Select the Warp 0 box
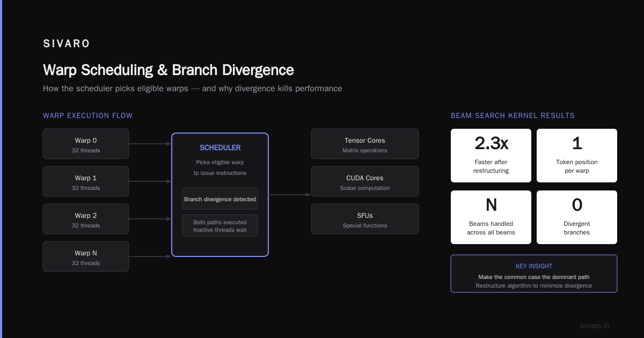This screenshot has width=644, height=338. coord(86,144)
